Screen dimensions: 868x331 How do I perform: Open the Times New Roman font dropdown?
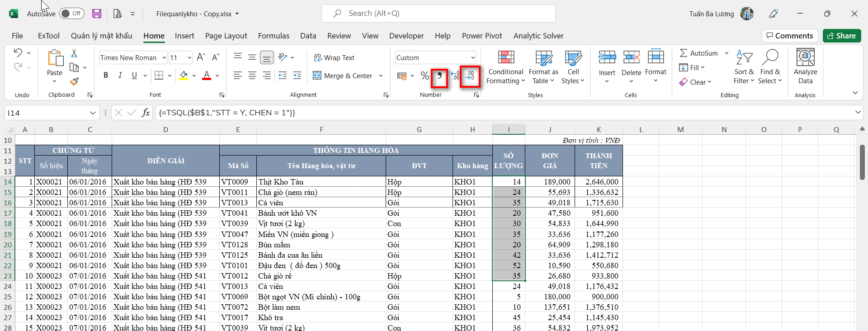[164, 57]
